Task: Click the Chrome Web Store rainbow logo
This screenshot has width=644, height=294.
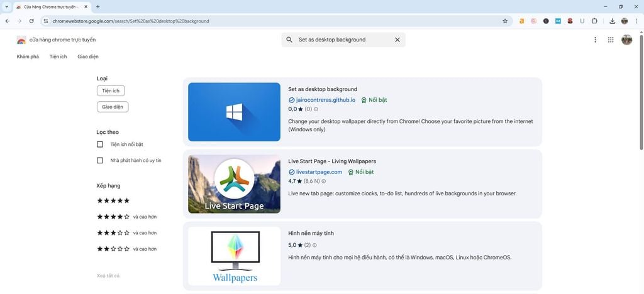Action: tap(21, 40)
